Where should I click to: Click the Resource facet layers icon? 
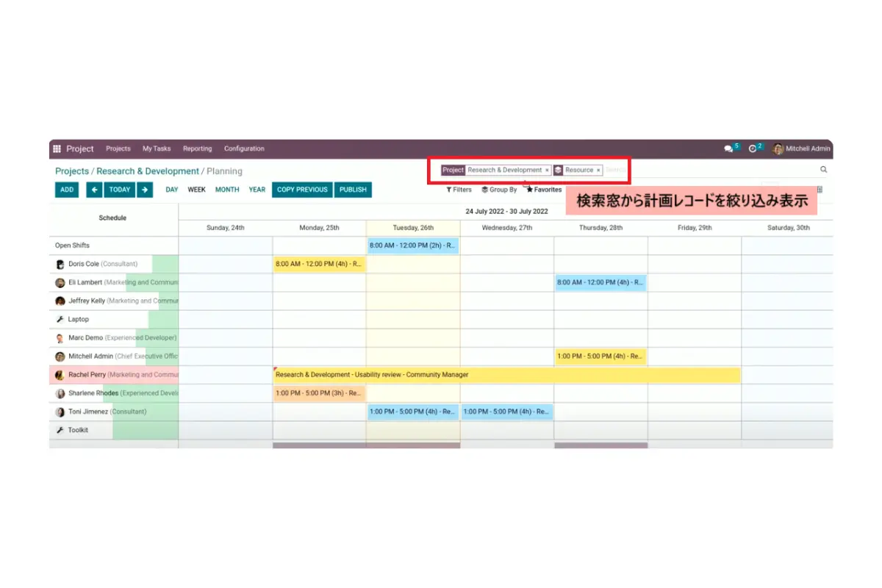click(x=559, y=170)
